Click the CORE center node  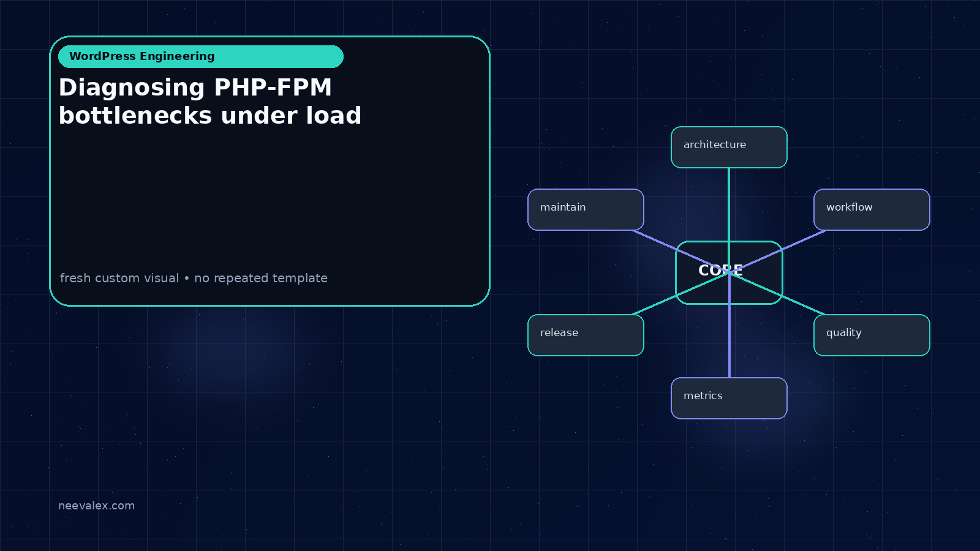click(729, 272)
